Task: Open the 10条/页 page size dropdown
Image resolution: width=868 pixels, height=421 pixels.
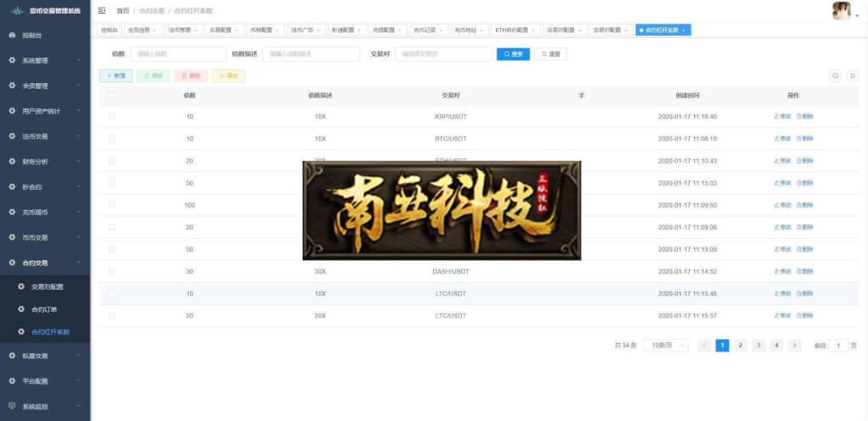Action: (666, 346)
